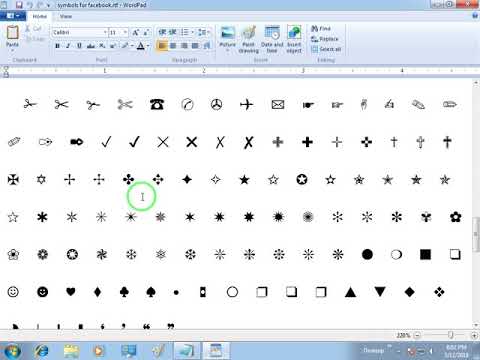
Task: Click the taskbar clock
Action: [x=456, y=351]
